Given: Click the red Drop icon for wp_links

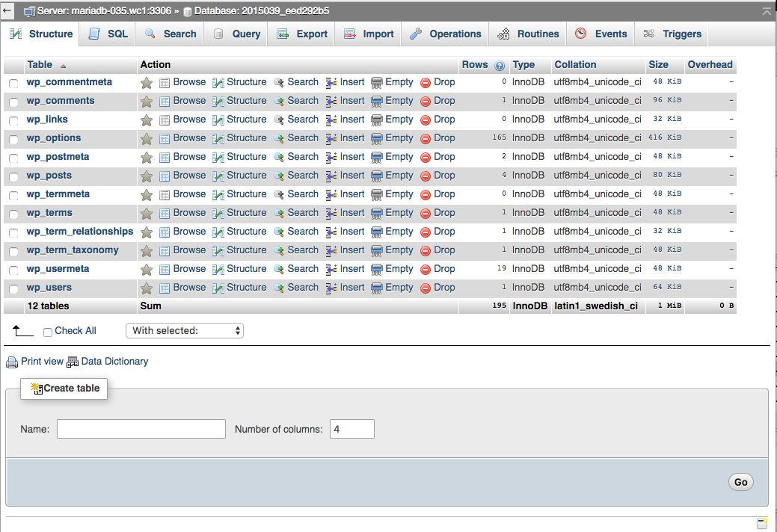Looking at the screenshot, I should pos(426,120).
